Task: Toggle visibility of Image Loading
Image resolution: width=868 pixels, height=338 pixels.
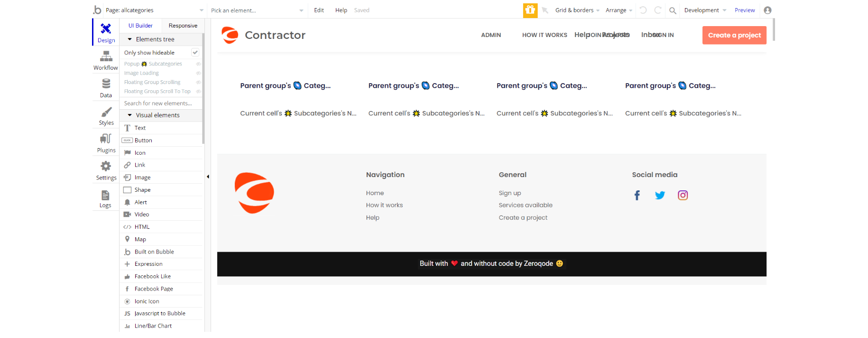Action: point(198,73)
